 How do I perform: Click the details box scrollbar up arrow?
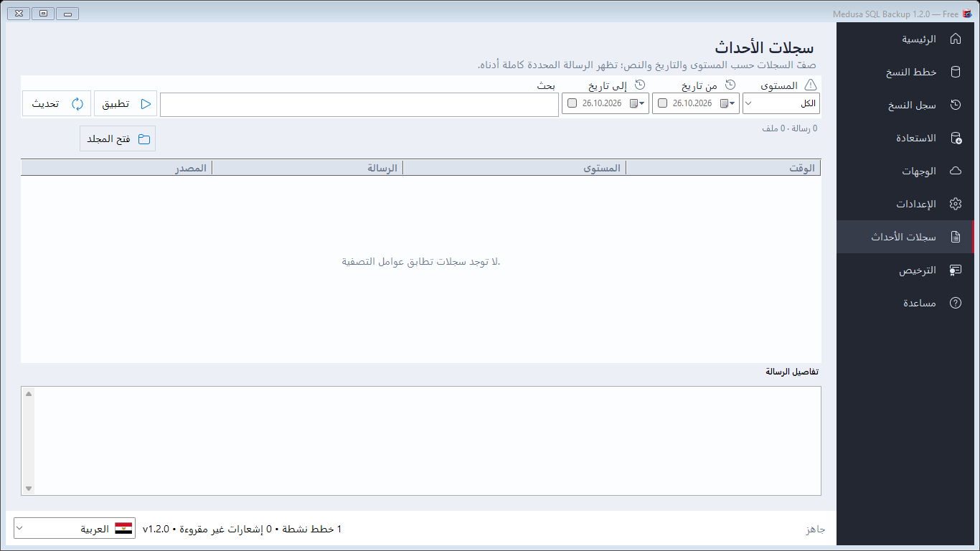pyautogui.click(x=29, y=393)
